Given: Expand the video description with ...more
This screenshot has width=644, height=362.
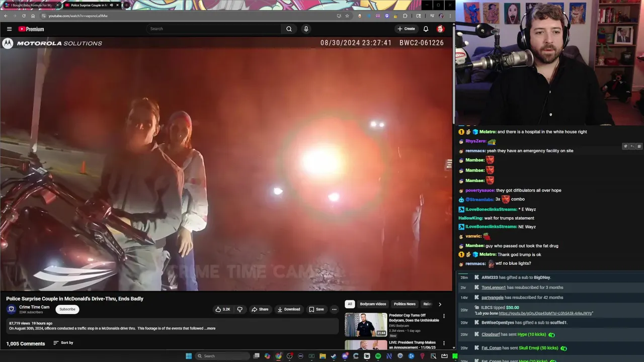Looking at the screenshot, I should pyautogui.click(x=210, y=328).
